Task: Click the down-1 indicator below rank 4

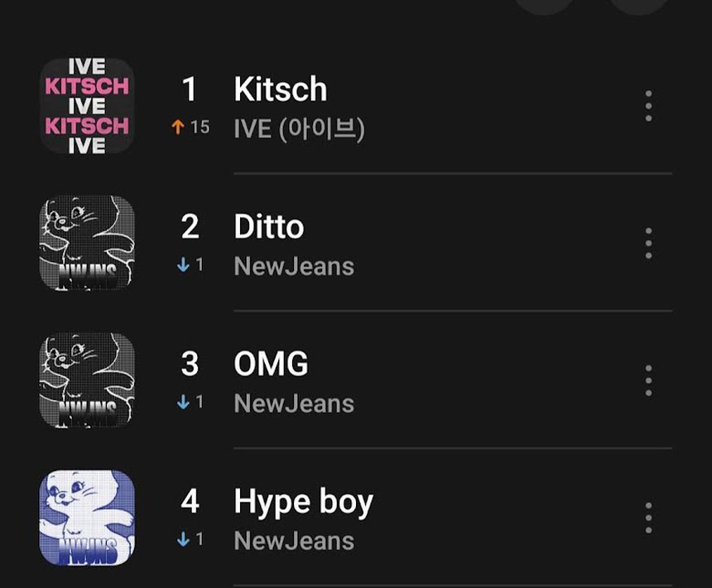Action: click(190, 540)
